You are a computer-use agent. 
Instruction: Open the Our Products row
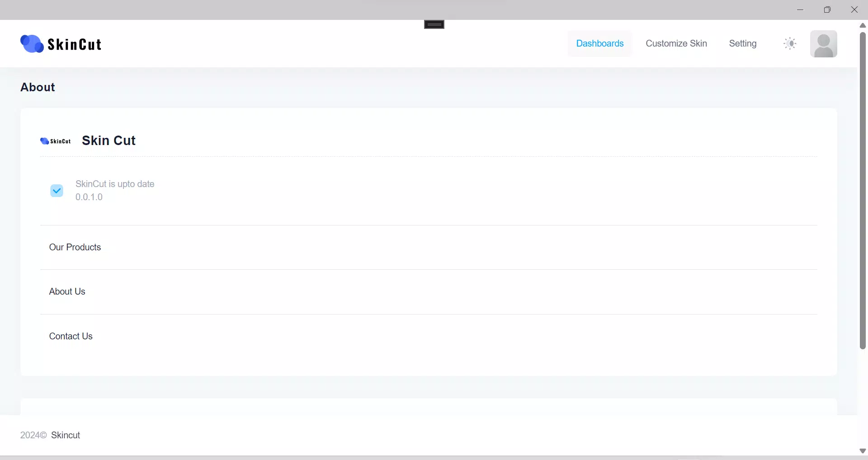point(429,247)
